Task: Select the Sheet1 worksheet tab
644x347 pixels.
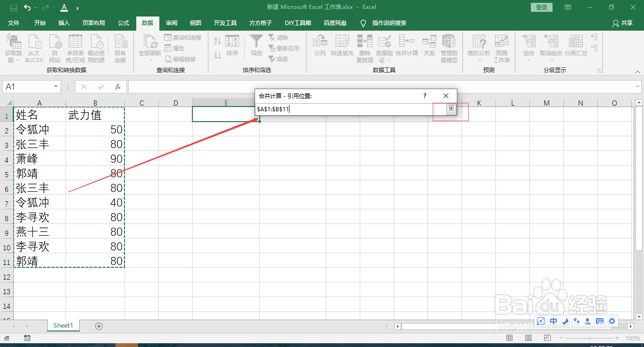Action: pyautogui.click(x=63, y=325)
